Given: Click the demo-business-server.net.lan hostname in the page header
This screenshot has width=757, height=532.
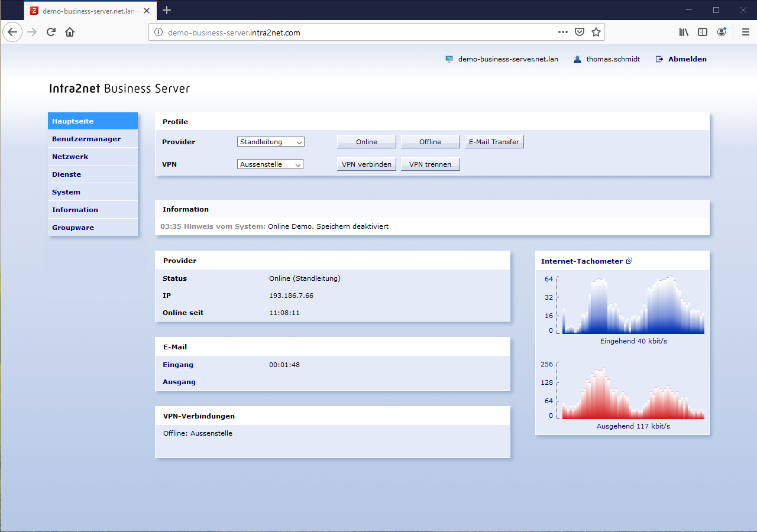Looking at the screenshot, I should tap(508, 59).
